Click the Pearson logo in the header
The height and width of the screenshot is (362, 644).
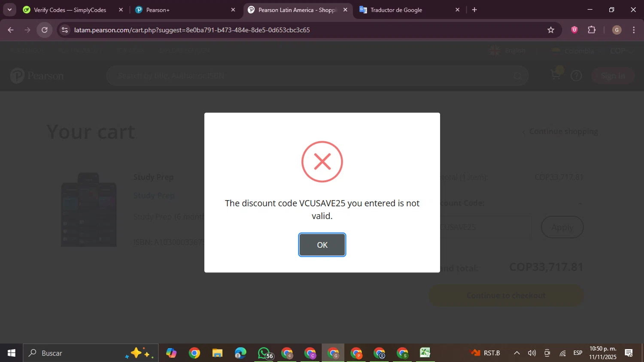tap(37, 76)
